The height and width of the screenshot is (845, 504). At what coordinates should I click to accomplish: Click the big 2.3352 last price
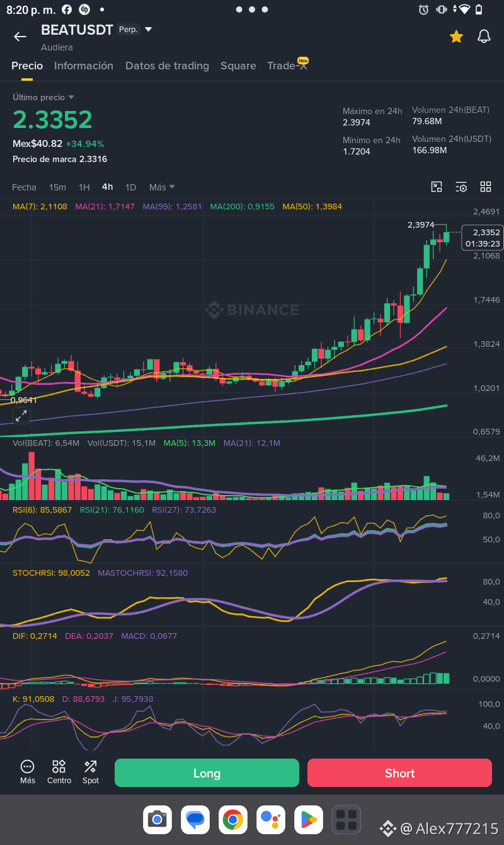click(x=53, y=120)
